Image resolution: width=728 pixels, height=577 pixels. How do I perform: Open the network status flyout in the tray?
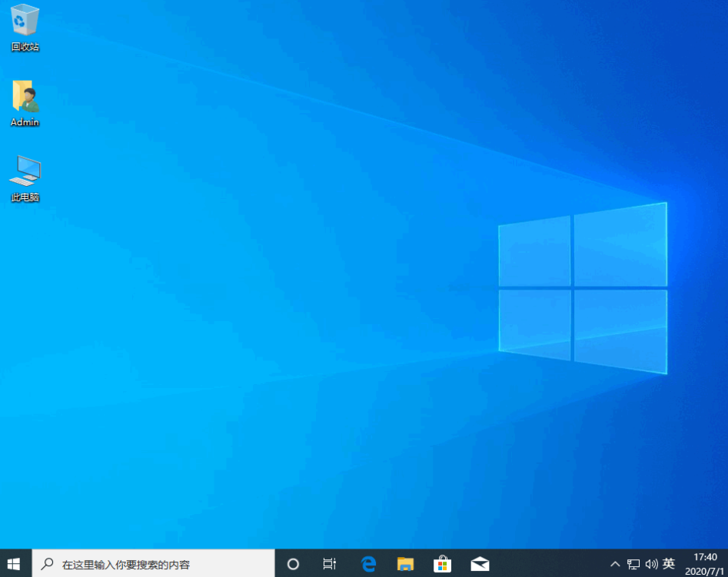pos(634,562)
